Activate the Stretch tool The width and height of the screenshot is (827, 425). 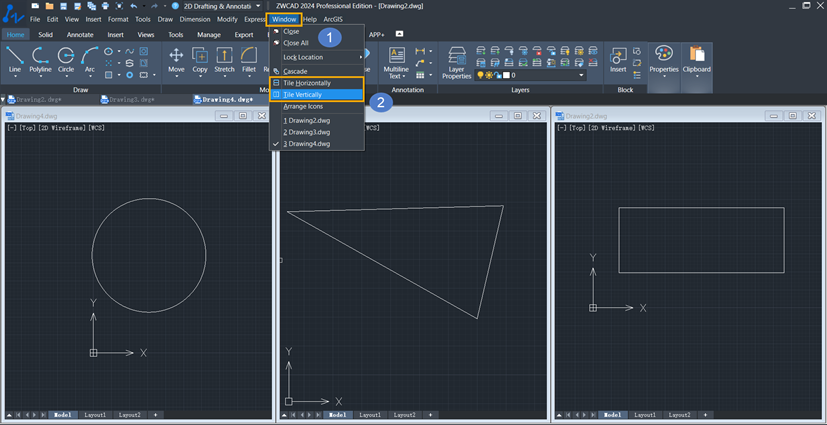(x=224, y=58)
